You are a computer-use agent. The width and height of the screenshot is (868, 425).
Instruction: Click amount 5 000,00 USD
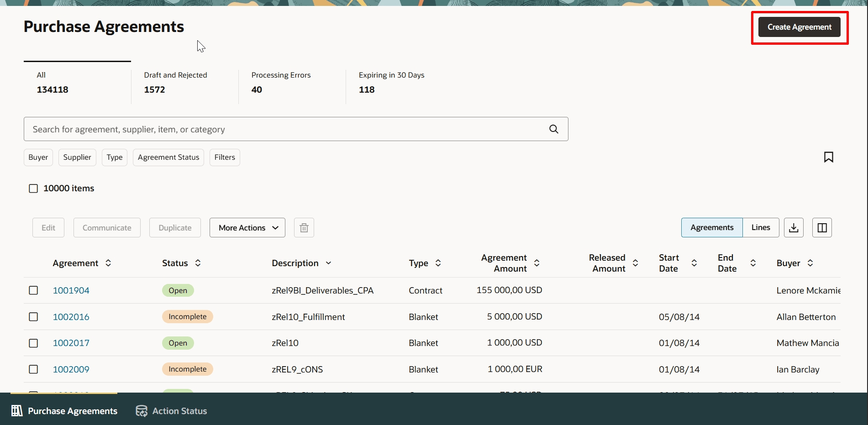click(x=515, y=317)
